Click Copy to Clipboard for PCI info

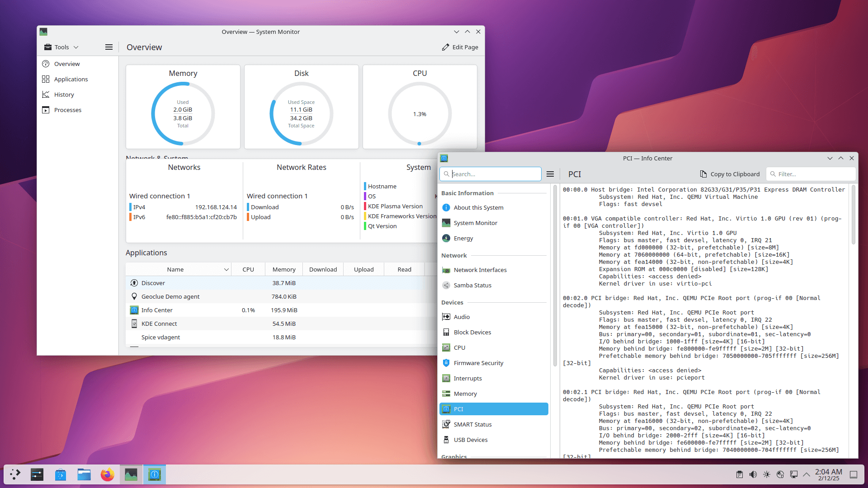point(729,174)
